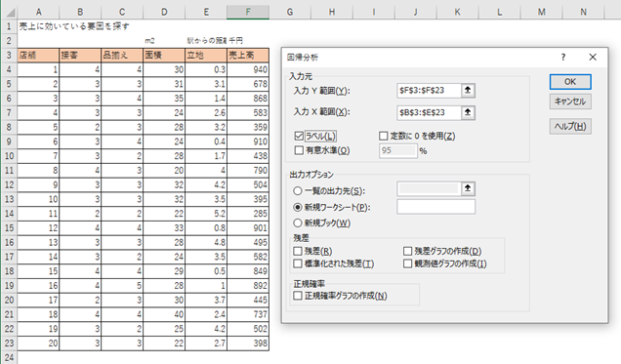Check 観測値グラフの作成(I) checkbox
621x364 pixels.
click(x=407, y=263)
